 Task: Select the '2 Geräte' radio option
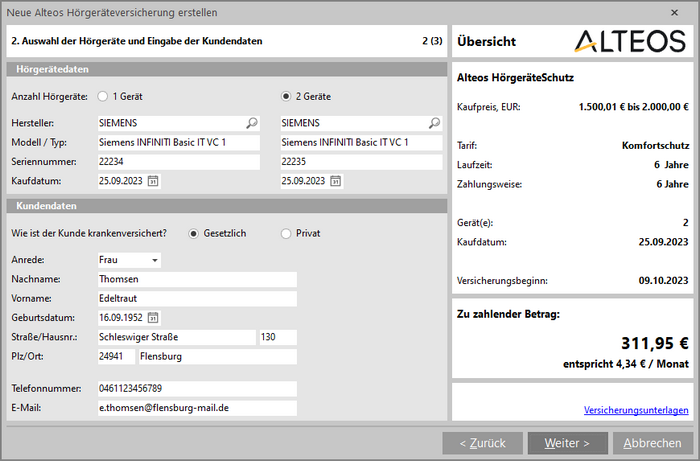pyautogui.click(x=285, y=97)
